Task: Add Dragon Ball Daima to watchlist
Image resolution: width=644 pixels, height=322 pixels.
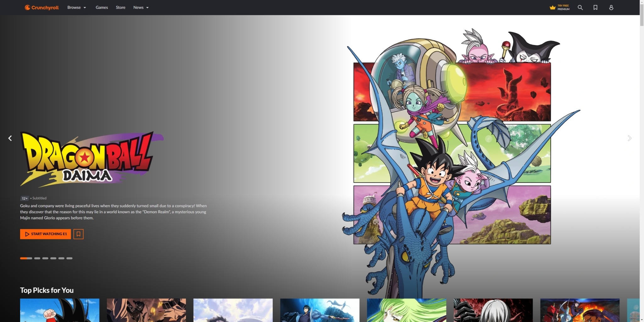Action: pyautogui.click(x=78, y=234)
